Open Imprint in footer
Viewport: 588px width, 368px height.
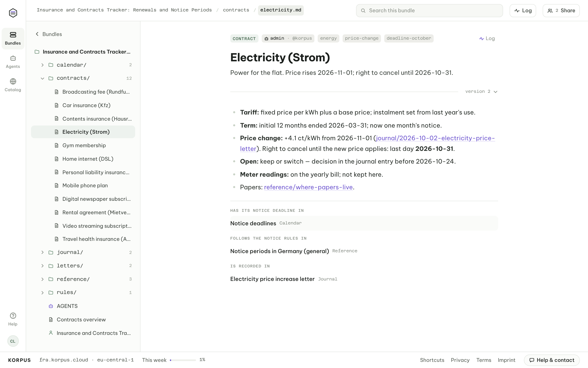506,360
